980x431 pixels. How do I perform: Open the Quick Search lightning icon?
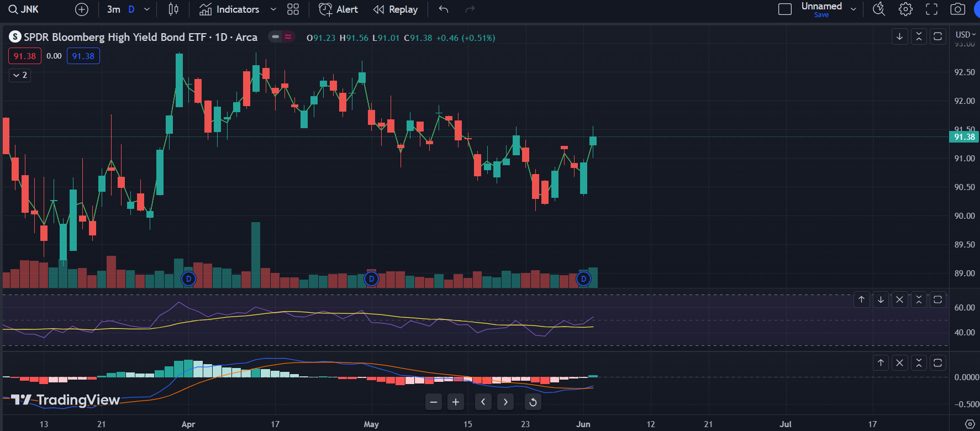click(x=879, y=9)
